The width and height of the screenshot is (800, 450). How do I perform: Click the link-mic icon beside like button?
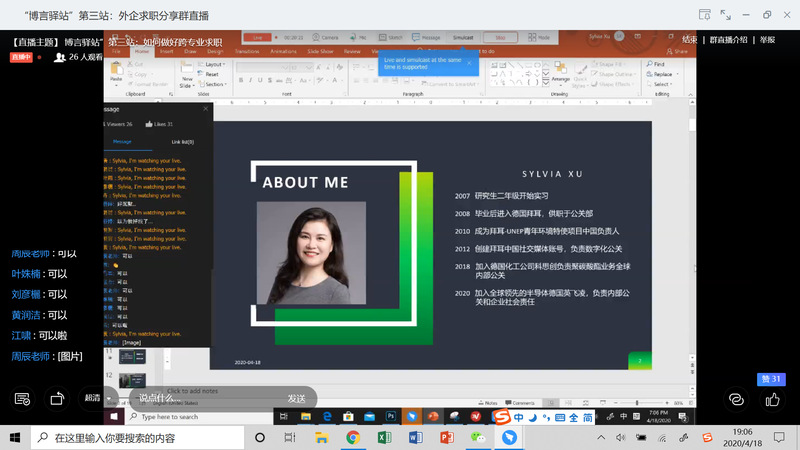pos(736,399)
